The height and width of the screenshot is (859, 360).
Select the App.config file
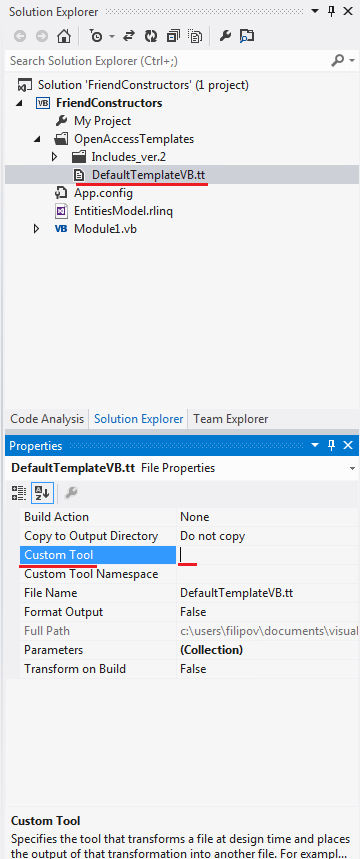tap(104, 193)
